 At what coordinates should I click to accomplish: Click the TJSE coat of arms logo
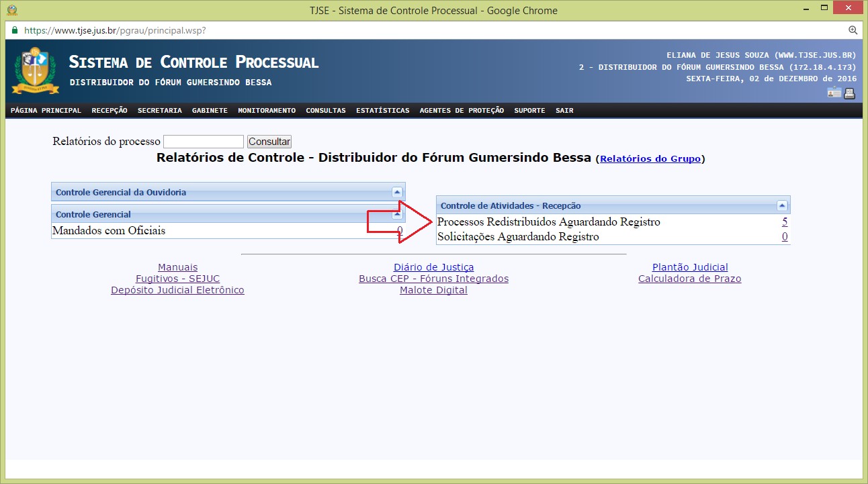pos(31,70)
